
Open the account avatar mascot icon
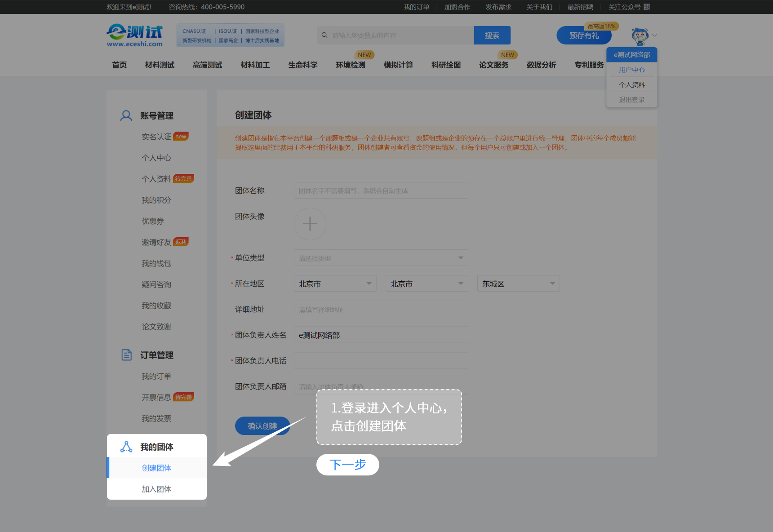point(639,35)
